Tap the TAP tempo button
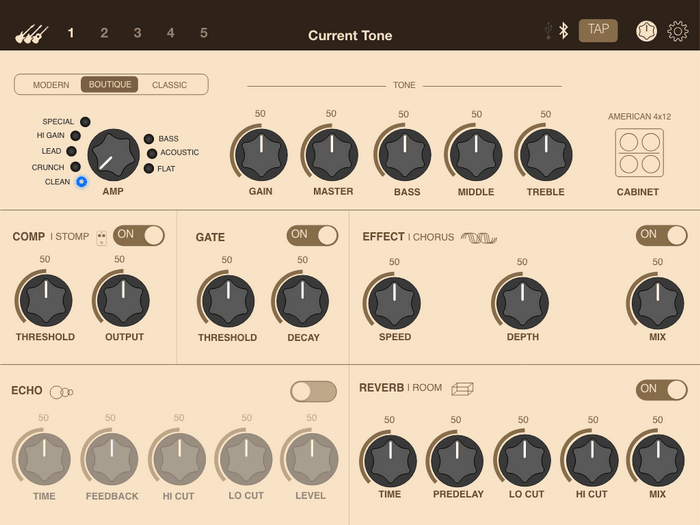 [x=598, y=30]
